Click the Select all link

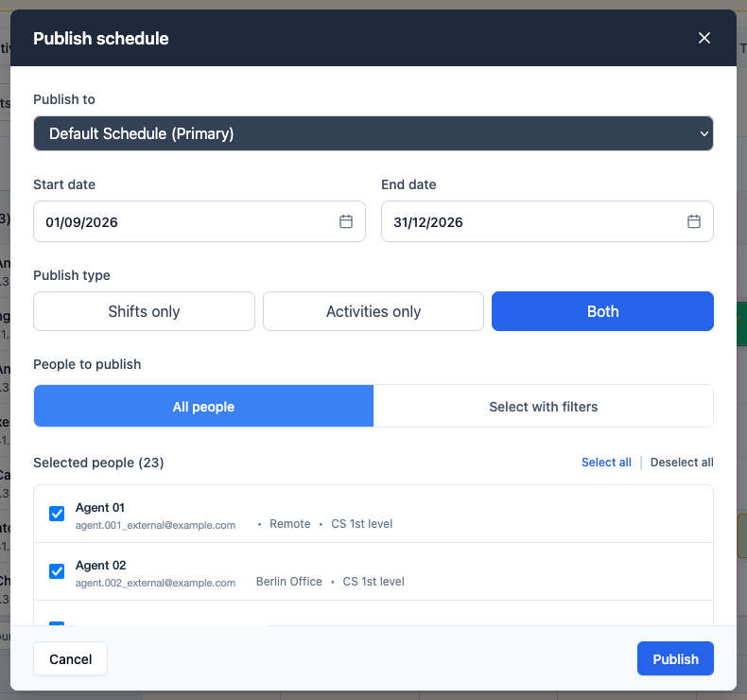606,463
